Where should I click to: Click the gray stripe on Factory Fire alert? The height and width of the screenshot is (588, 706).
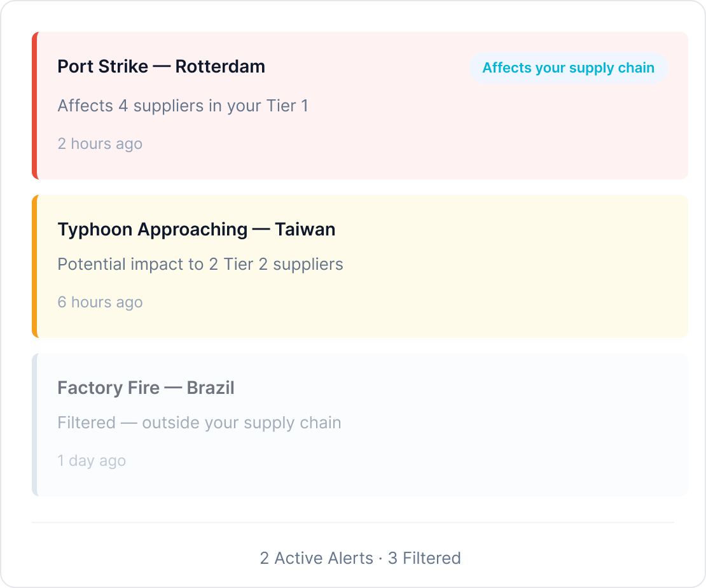34,424
